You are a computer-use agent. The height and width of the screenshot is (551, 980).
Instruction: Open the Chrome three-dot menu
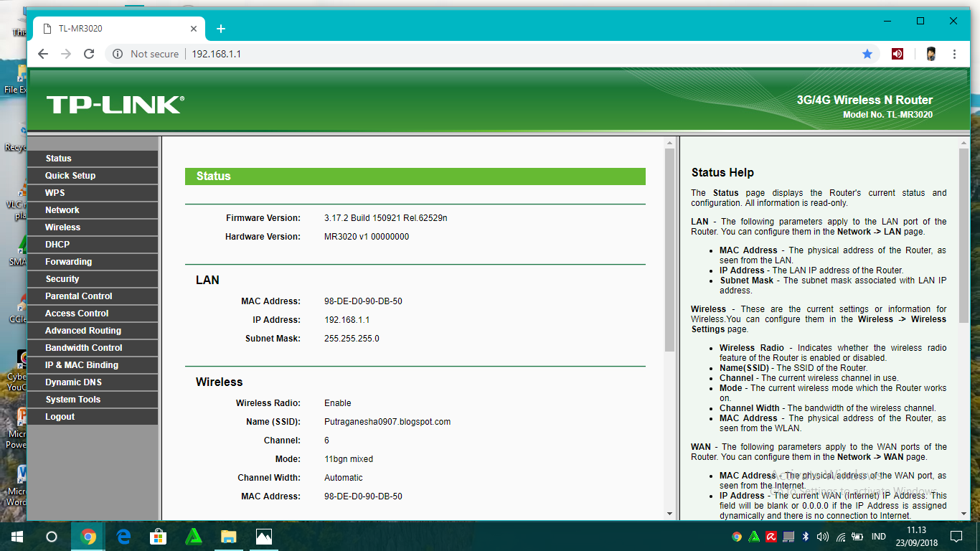(x=954, y=54)
